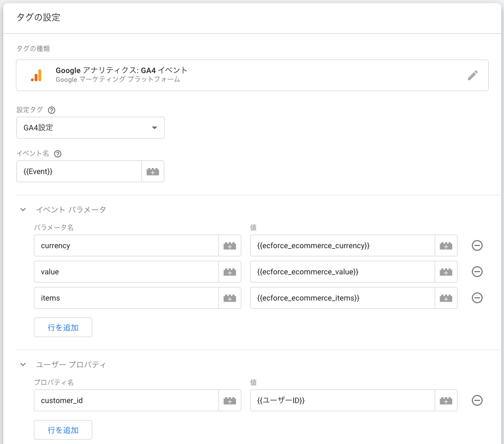This screenshot has width=504, height=444.
Task: Insert variable for currency parameter name
Action: [x=230, y=245]
